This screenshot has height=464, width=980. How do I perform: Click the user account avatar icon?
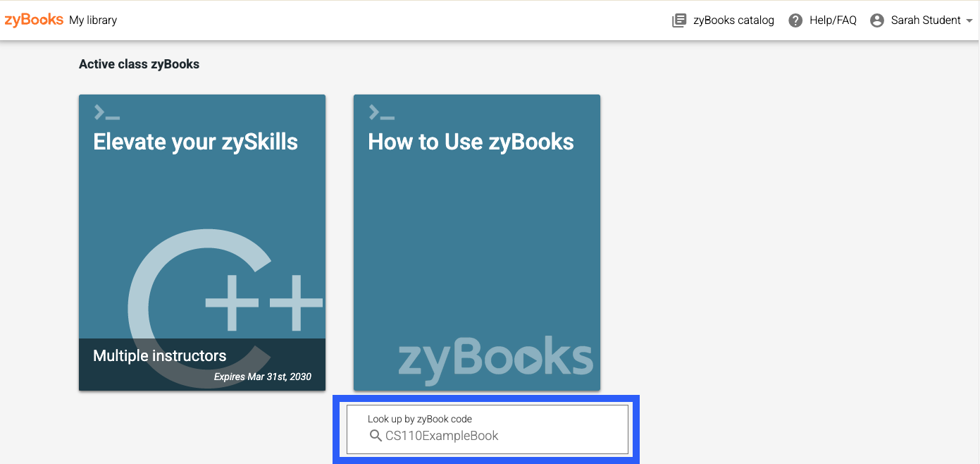[877, 20]
